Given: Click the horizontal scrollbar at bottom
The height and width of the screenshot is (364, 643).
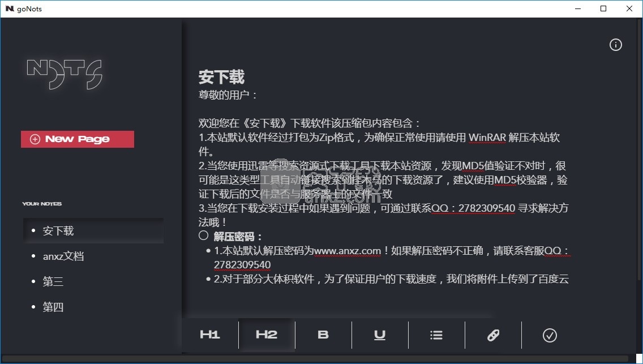Looking at the screenshot, I should [x=315, y=359].
